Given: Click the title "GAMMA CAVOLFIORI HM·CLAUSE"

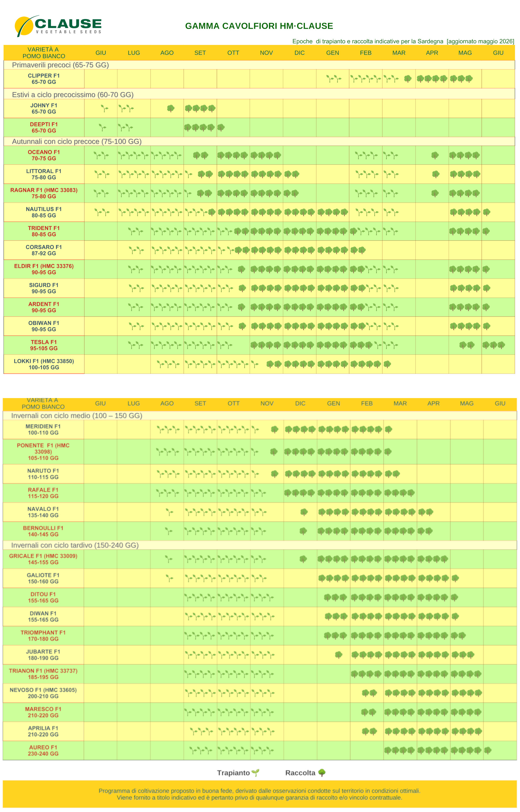Looking at the screenshot, I should click(259, 26).
